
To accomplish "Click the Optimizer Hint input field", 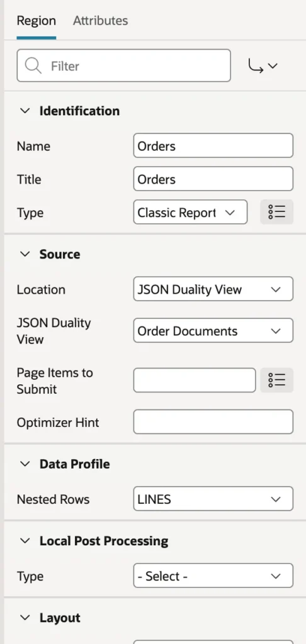I will (x=213, y=422).
